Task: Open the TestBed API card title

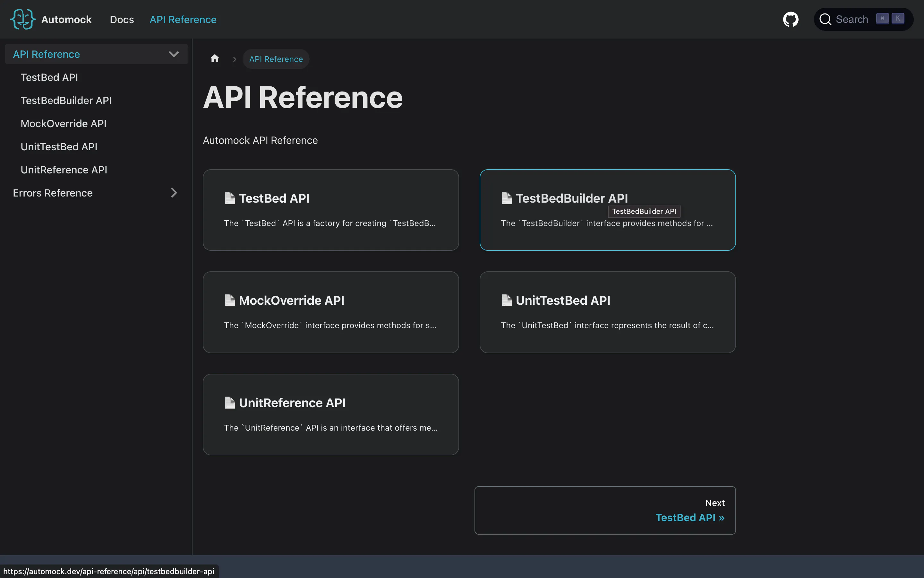Action: pyautogui.click(x=274, y=198)
